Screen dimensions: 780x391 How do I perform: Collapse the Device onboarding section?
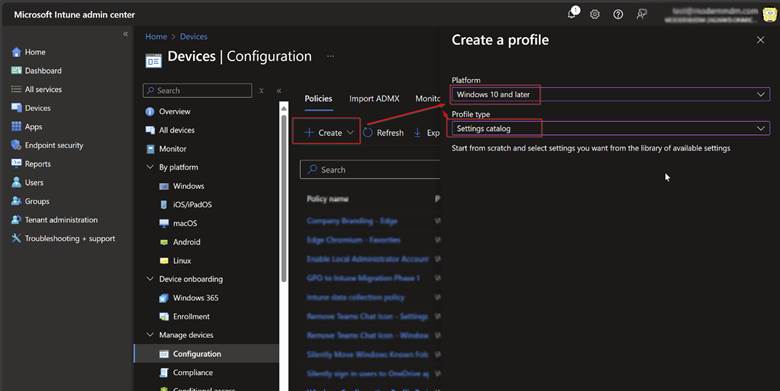(x=150, y=279)
